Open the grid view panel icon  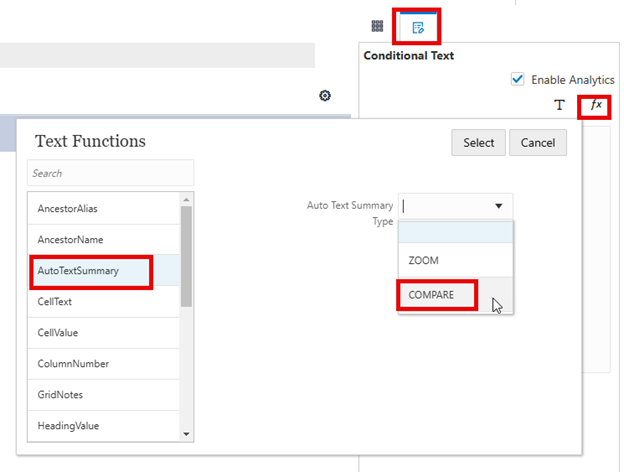(x=377, y=26)
